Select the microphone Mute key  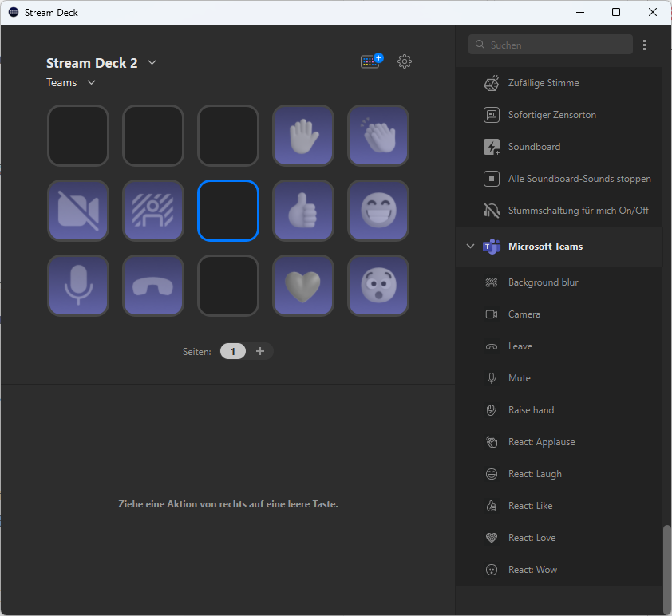coord(77,286)
